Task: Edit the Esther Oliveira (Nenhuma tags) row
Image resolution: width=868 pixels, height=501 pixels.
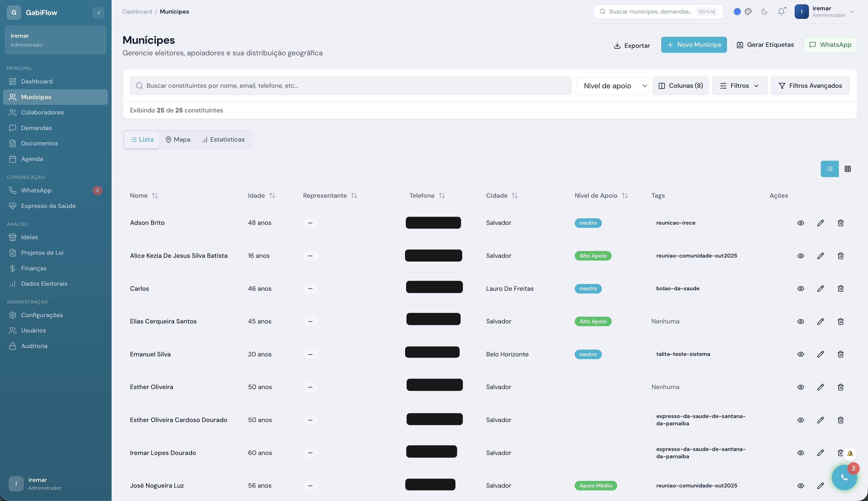Action: [821, 387]
